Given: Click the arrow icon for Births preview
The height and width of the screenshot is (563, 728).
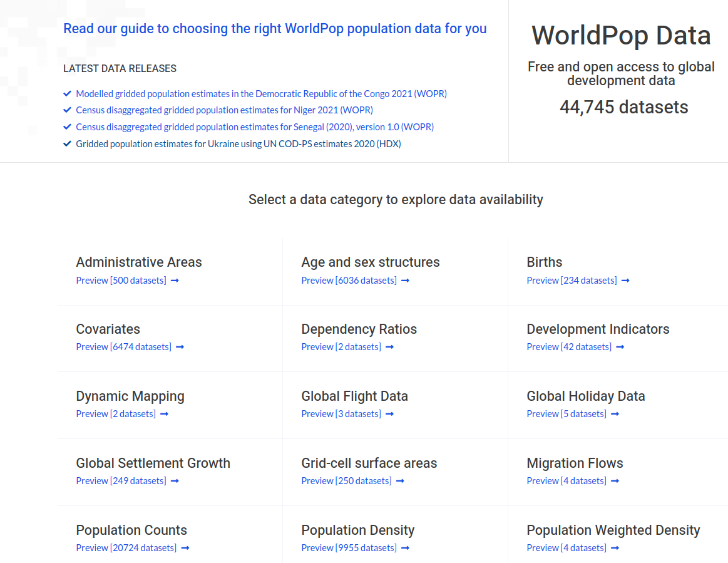Looking at the screenshot, I should coord(625,281).
